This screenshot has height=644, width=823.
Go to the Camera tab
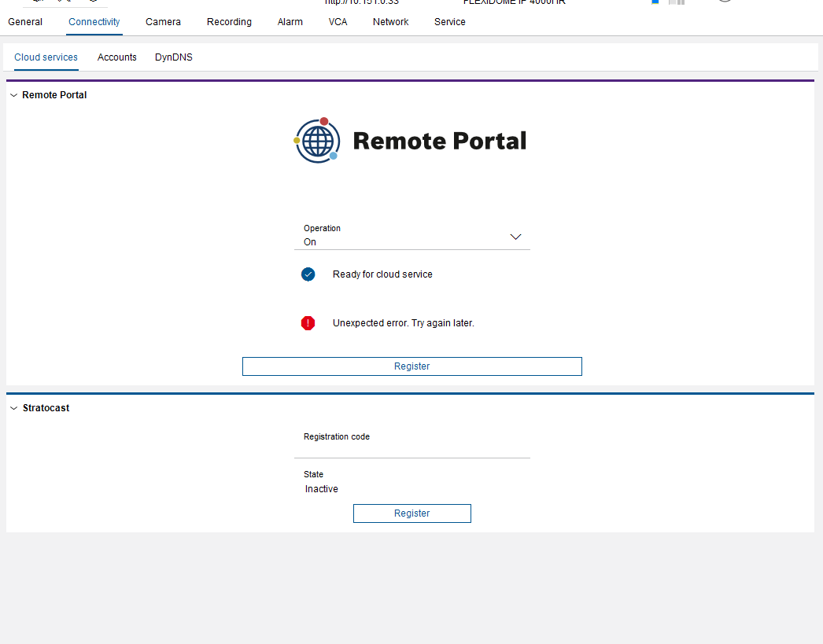[x=163, y=22]
